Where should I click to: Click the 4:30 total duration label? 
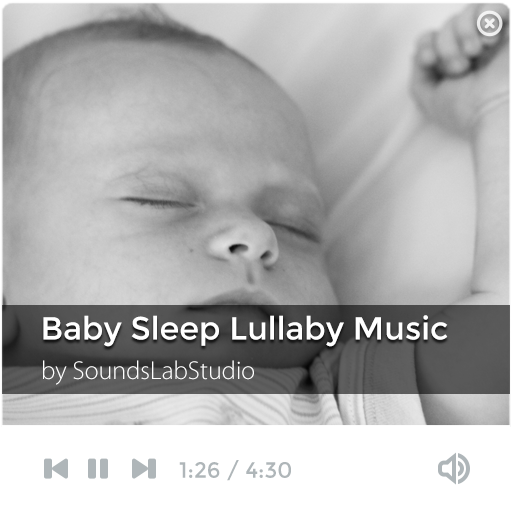(x=269, y=470)
